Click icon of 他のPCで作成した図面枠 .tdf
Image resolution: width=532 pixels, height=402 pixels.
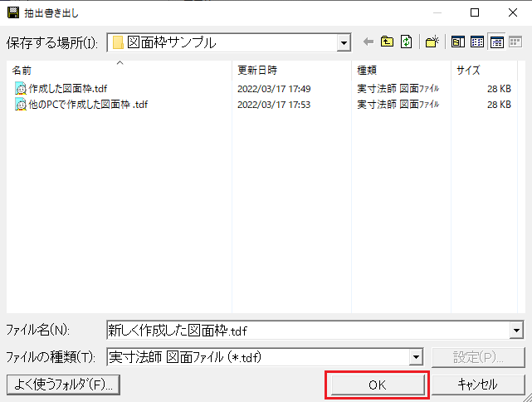(x=21, y=104)
